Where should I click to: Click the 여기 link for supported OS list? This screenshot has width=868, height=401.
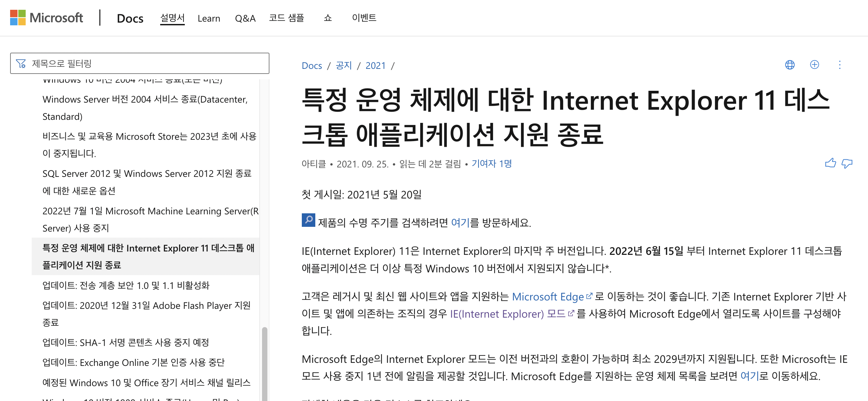coord(749,376)
